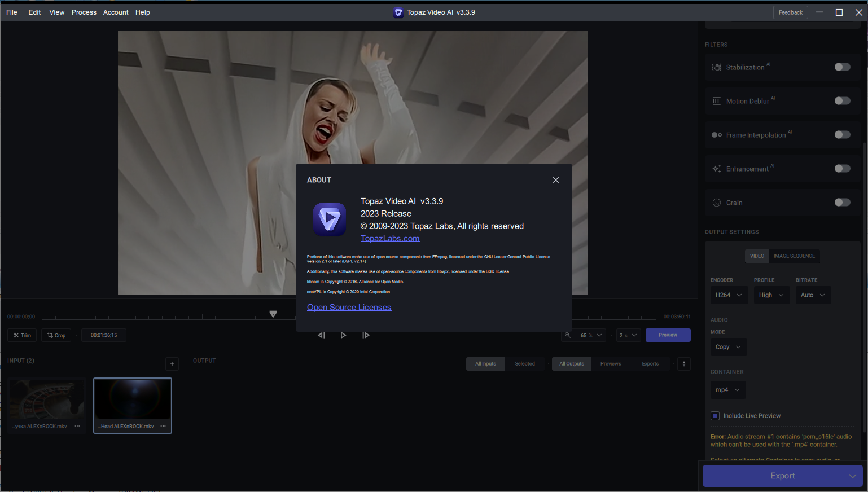Toggle Stabilization filter on

[x=842, y=67]
